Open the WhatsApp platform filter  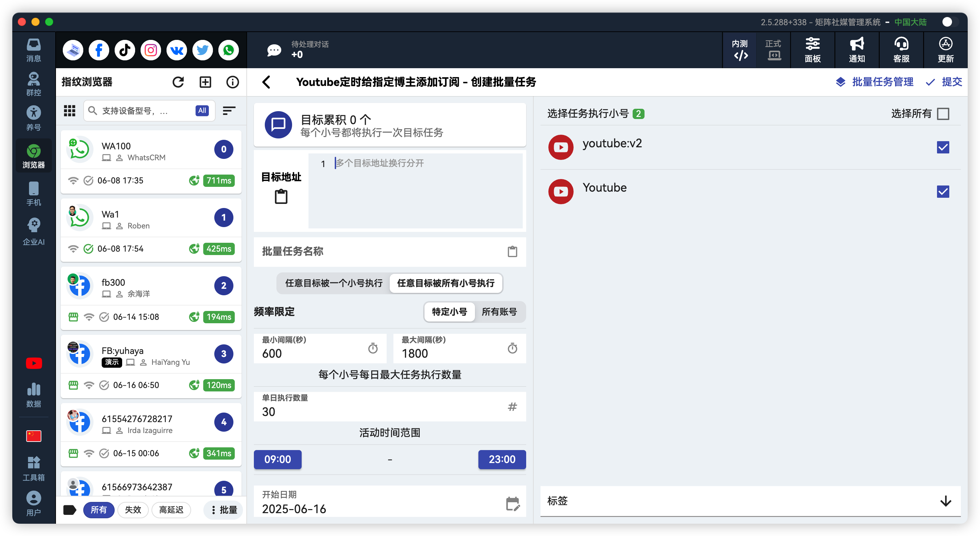(x=228, y=50)
